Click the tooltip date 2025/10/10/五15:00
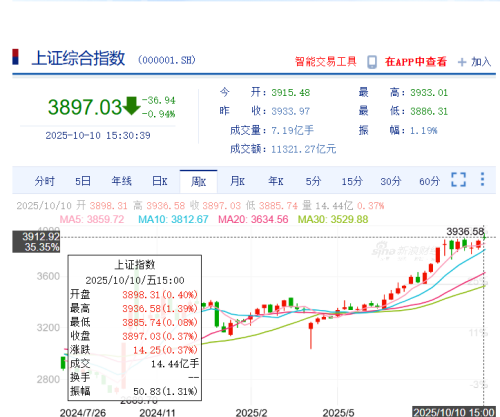The width and height of the screenshot is (500, 417). pos(135,280)
